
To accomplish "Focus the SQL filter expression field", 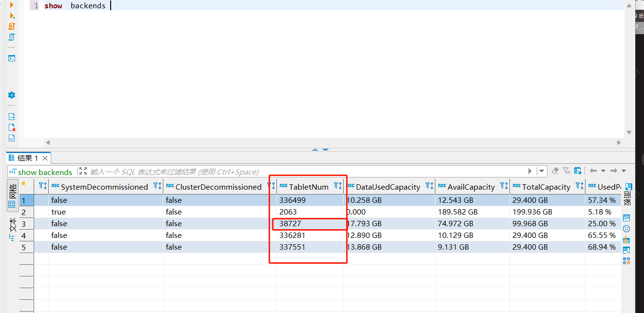I will [x=307, y=172].
